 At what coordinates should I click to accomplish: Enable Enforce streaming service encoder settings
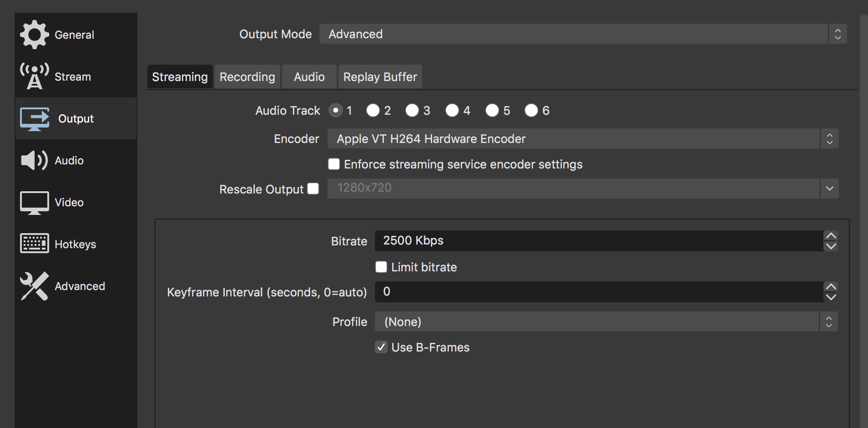tap(334, 164)
